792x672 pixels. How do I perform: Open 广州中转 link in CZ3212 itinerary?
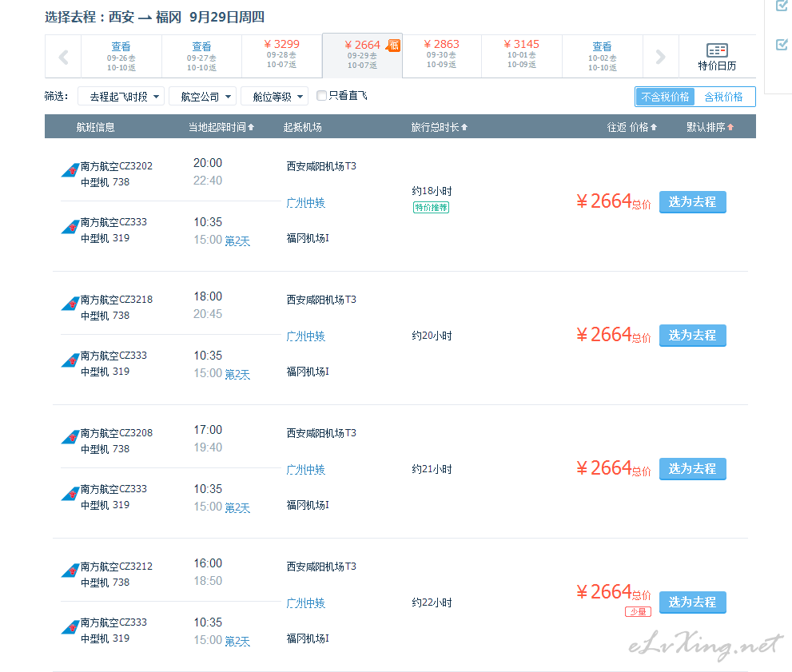(305, 602)
